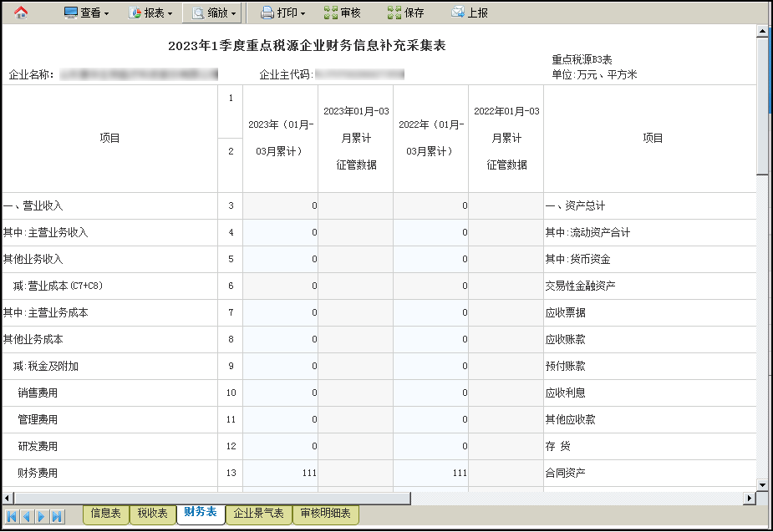Click the 应收账款 label
The width and height of the screenshot is (773, 532).
pyautogui.click(x=566, y=339)
